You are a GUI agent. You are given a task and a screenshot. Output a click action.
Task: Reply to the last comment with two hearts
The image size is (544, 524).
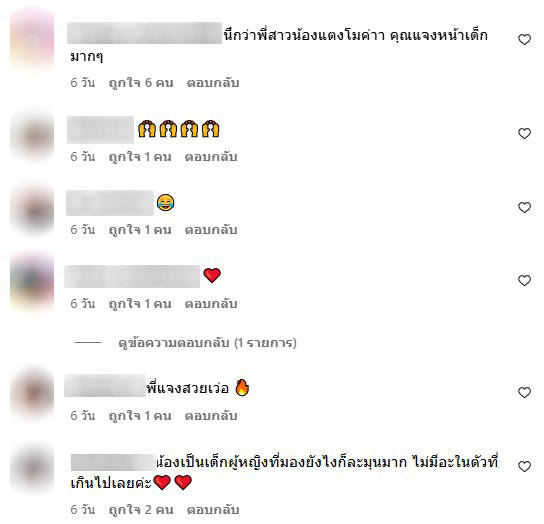[213, 510]
